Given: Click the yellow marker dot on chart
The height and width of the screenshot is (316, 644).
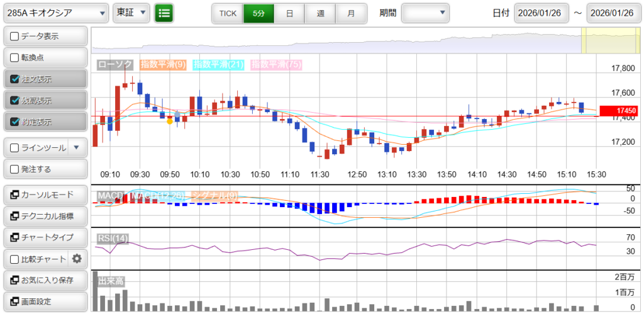Looking at the screenshot, I should (169, 121).
